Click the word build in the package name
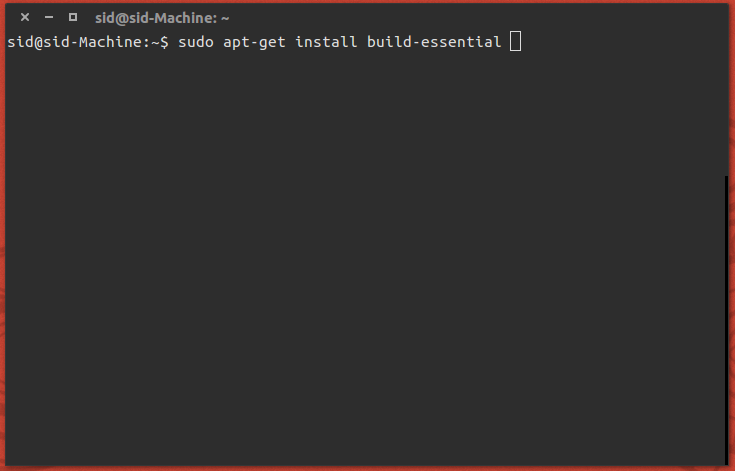Image resolution: width=735 pixels, height=471 pixels. coord(390,41)
